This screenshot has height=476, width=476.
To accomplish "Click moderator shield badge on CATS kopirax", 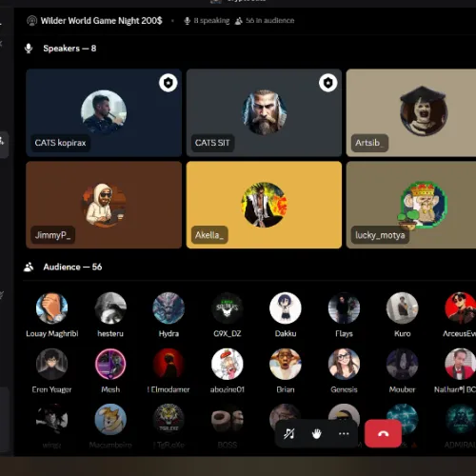I will click(168, 83).
